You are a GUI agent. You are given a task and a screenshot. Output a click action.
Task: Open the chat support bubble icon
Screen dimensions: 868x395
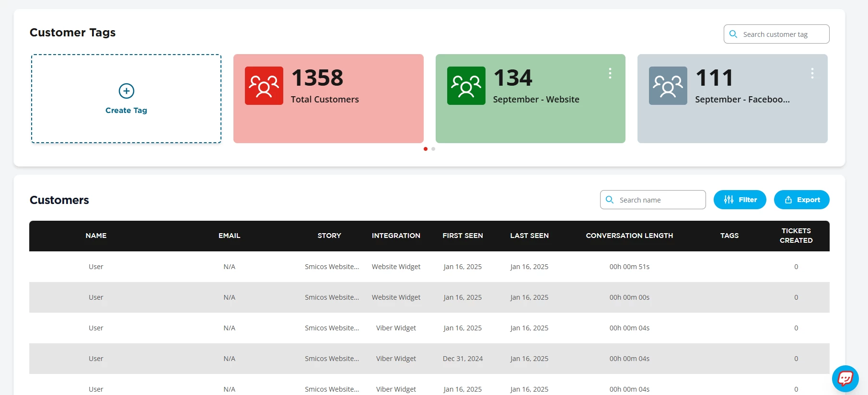[x=845, y=378]
